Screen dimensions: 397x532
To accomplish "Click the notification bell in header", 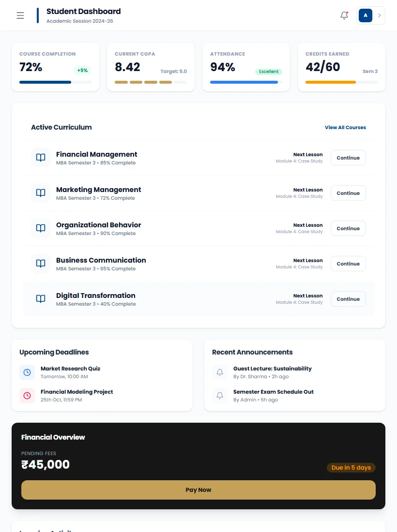I will (344, 15).
